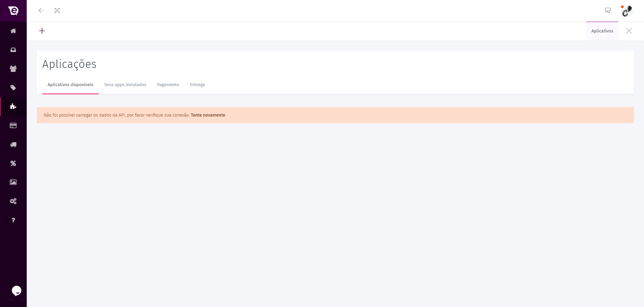Screen dimensions: 644x307
Task: Click the image gallery icon in sidebar
Action: point(13,182)
